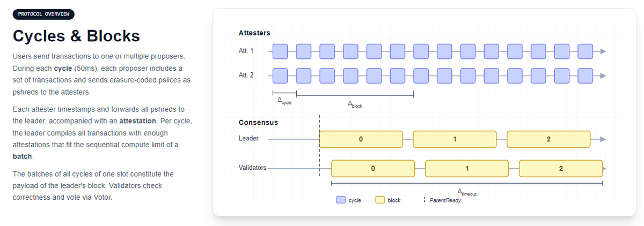Click the ParentReady dashed line legend icon
644x226 pixels.
[425, 200]
